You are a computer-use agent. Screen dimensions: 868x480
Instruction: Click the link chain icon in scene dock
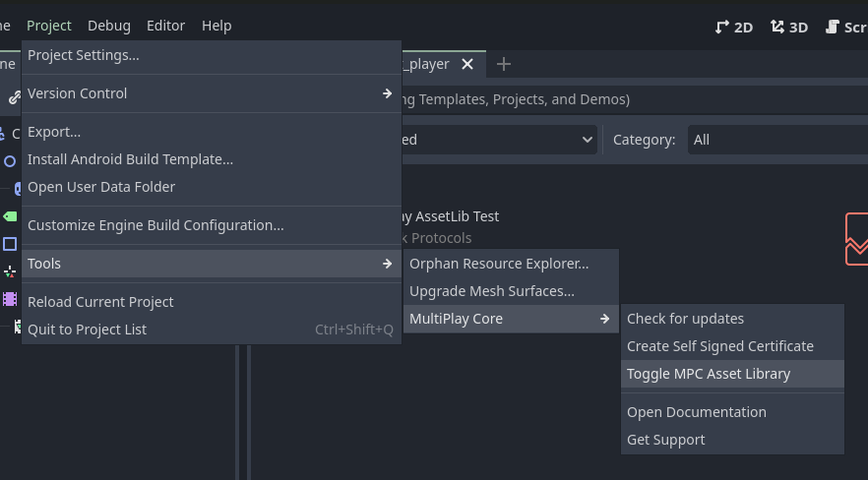(15, 98)
